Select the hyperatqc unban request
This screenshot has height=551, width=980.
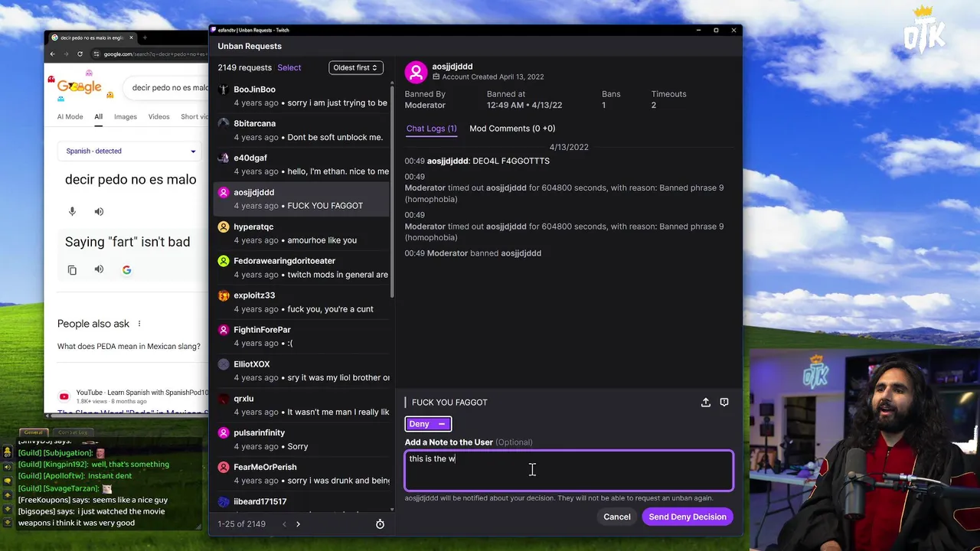click(x=302, y=233)
